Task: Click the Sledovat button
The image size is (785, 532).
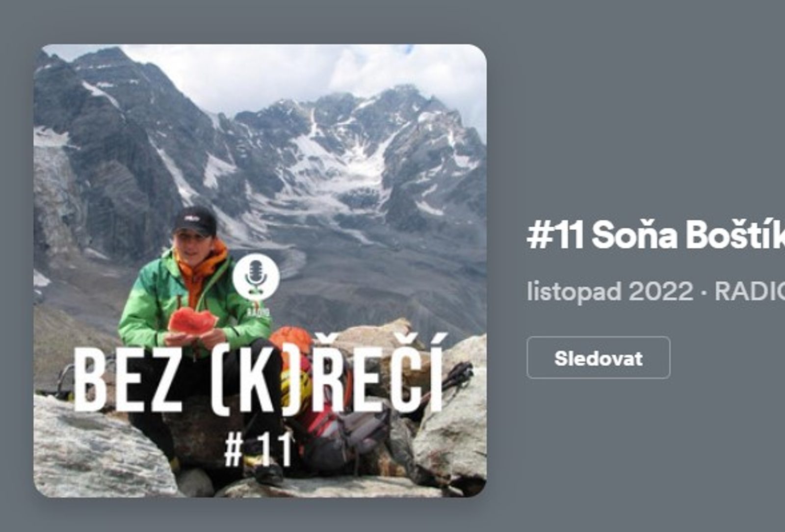Action: [x=598, y=358]
